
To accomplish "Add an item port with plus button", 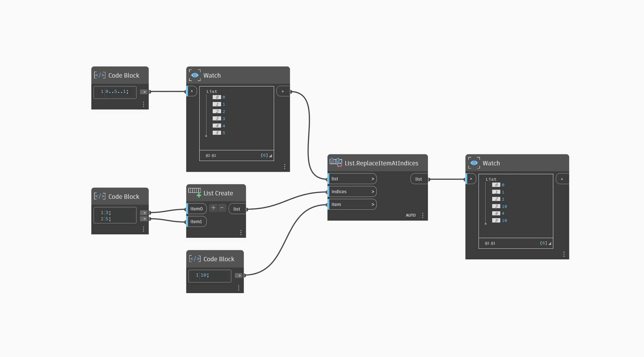I will pyautogui.click(x=213, y=208).
